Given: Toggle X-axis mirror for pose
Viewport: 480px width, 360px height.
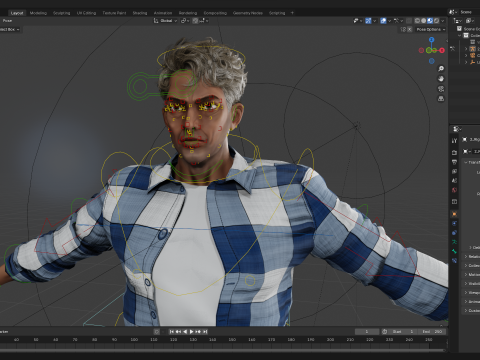Looking at the screenshot, I should point(410,29).
